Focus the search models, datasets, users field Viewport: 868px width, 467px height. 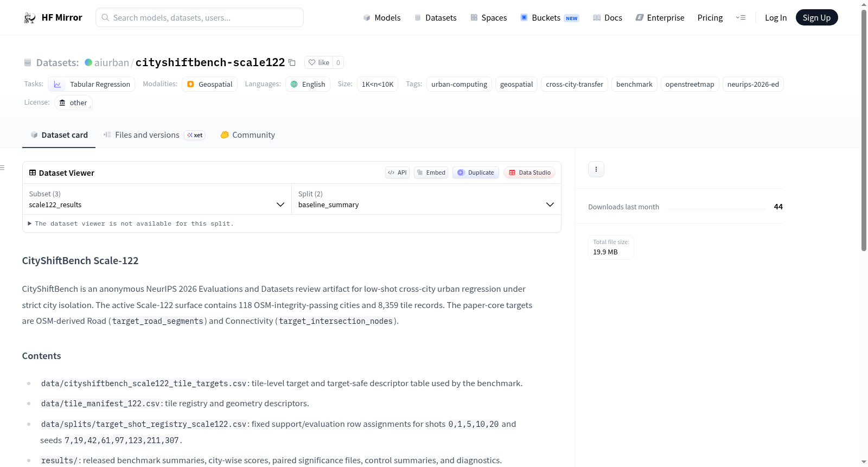[200, 17]
